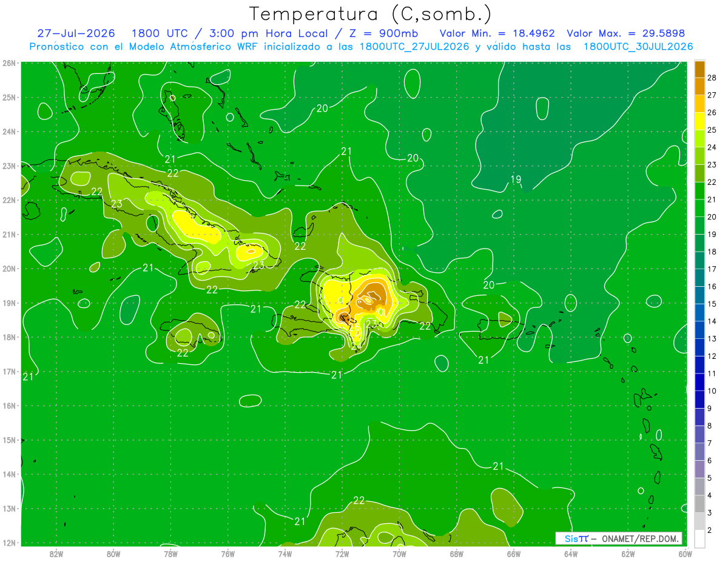Viewport: 728px width, 562px height.
Task: Click the '10' color scale label
Action: 712,391
